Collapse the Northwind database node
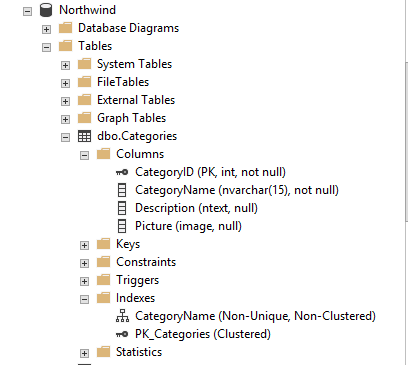 click(27, 11)
